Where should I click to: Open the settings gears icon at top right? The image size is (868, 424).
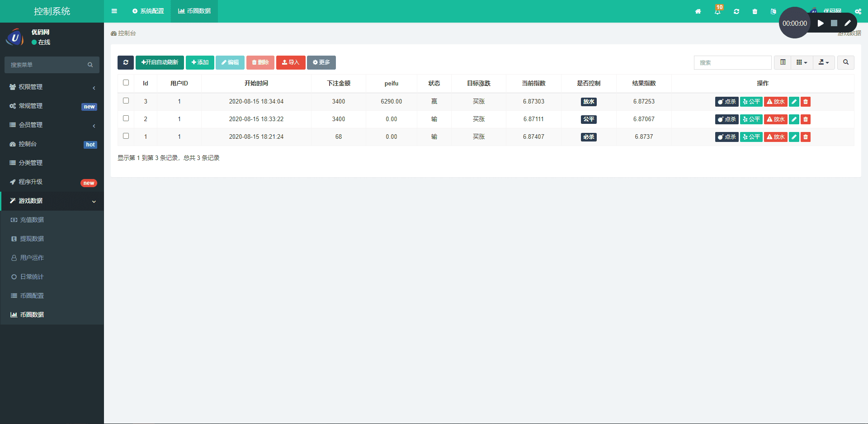pos(858,11)
